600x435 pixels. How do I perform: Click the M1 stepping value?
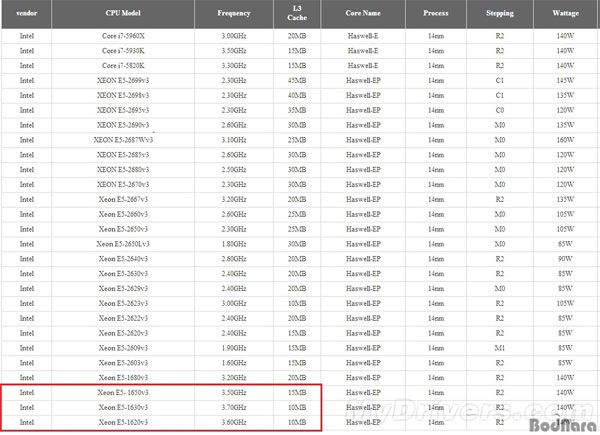(x=500, y=348)
